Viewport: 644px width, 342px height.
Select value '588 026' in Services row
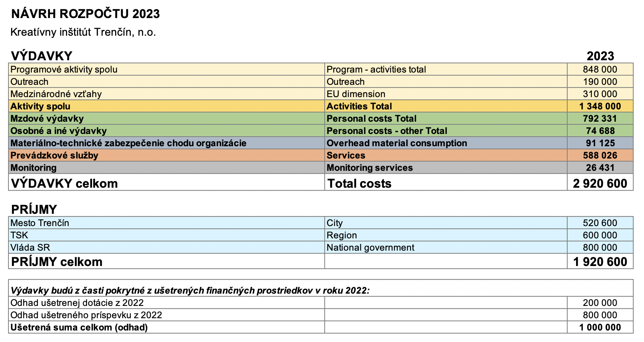(600, 155)
